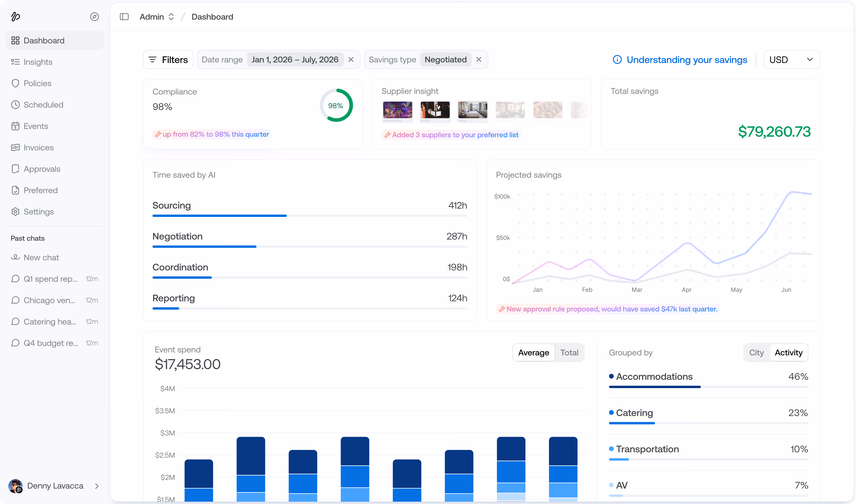Open the Scheduled page

click(x=55, y=105)
